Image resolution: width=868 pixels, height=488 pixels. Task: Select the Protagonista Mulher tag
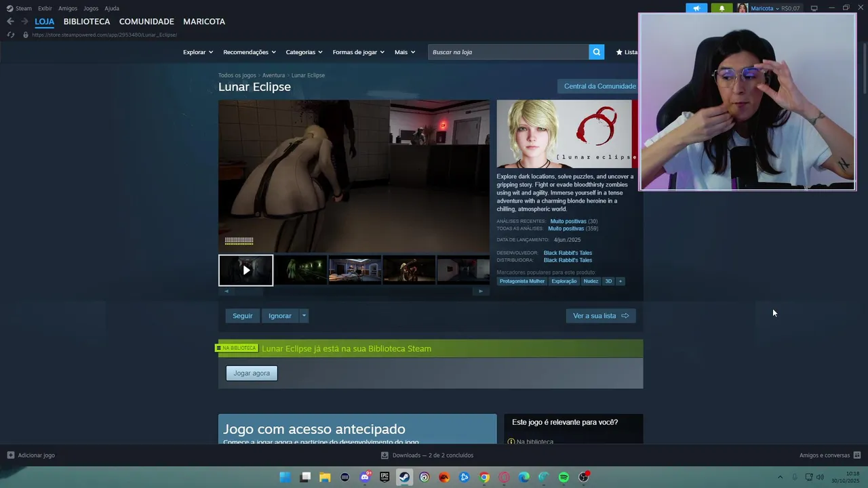point(522,281)
